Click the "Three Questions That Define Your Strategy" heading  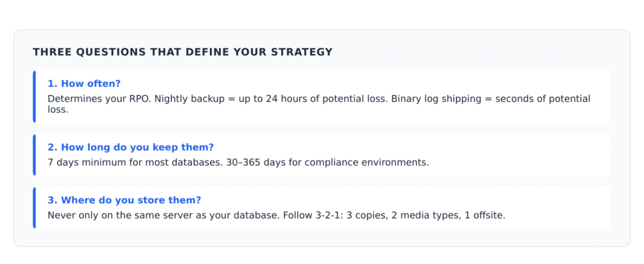pos(182,52)
